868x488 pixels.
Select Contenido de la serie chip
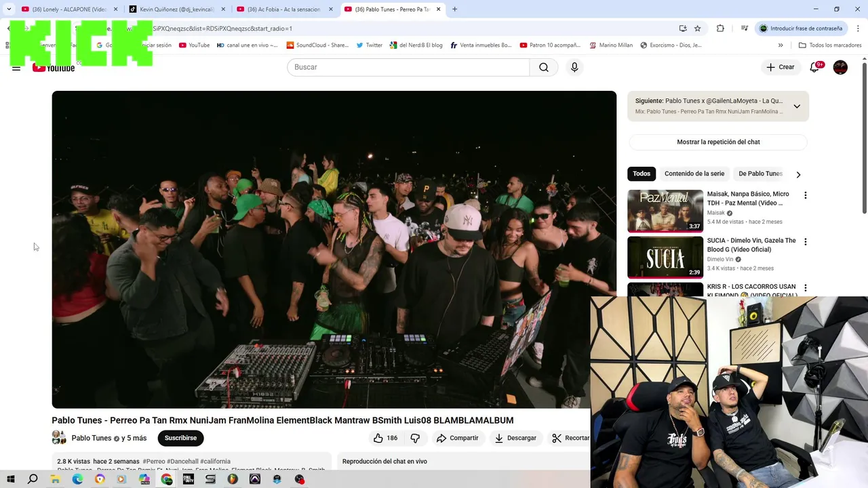point(694,174)
